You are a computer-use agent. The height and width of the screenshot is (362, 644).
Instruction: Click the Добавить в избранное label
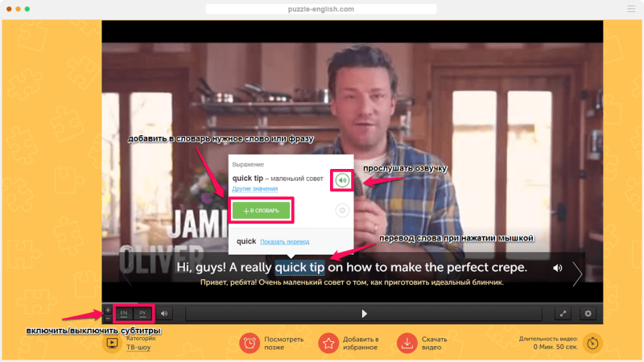point(361,343)
